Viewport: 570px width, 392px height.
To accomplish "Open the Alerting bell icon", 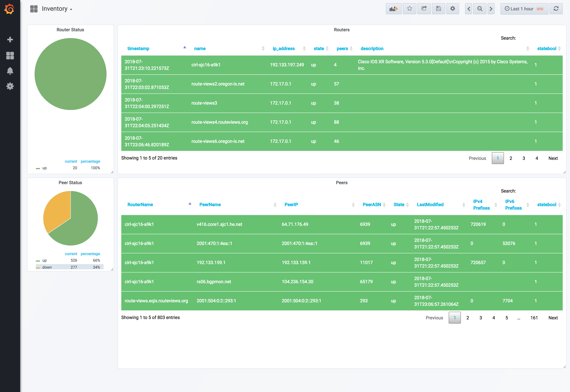I will point(10,71).
